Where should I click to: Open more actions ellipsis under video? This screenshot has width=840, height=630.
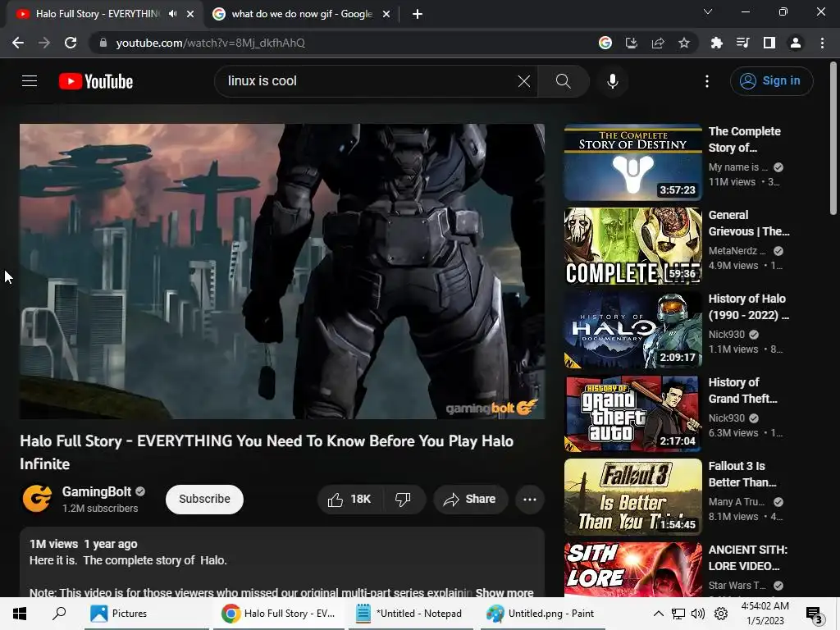(529, 500)
